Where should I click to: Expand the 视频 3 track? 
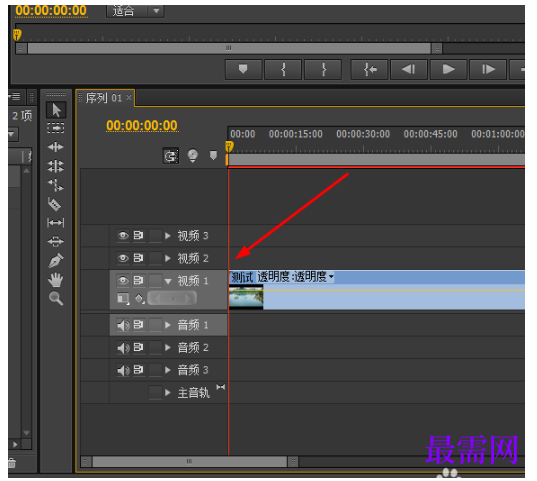point(167,236)
